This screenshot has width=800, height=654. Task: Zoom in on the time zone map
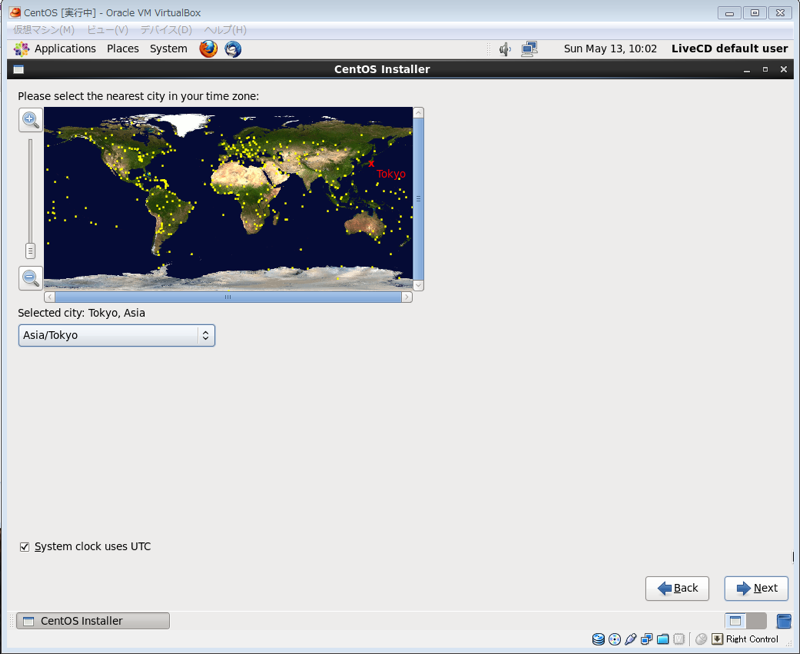(31, 120)
